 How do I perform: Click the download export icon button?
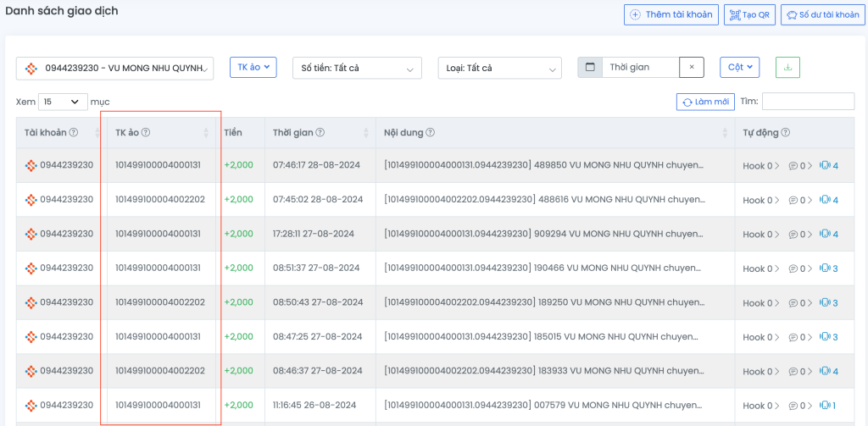787,68
